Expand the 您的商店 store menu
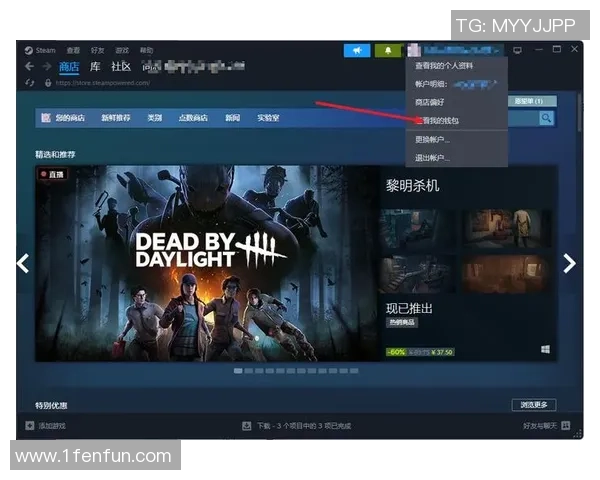600x480 pixels. pyautogui.click(x=70, y=118)
